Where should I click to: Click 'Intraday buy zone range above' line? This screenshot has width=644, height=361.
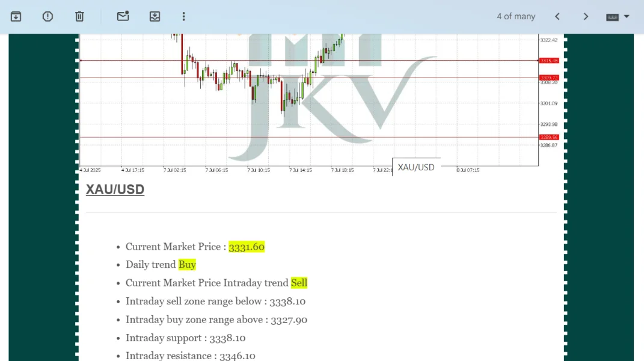coord(216,319)
